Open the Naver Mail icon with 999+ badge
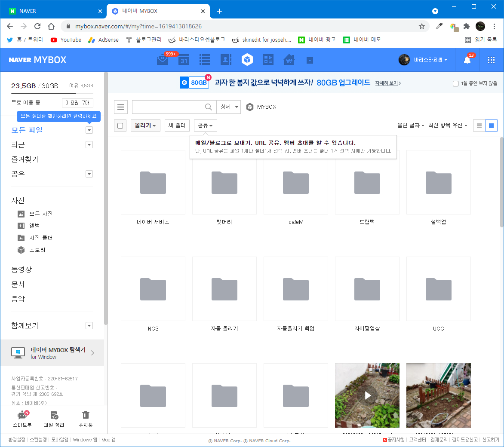Image resolution: width=504 pixels, height=447 pixels. click(x=163, y=60)
